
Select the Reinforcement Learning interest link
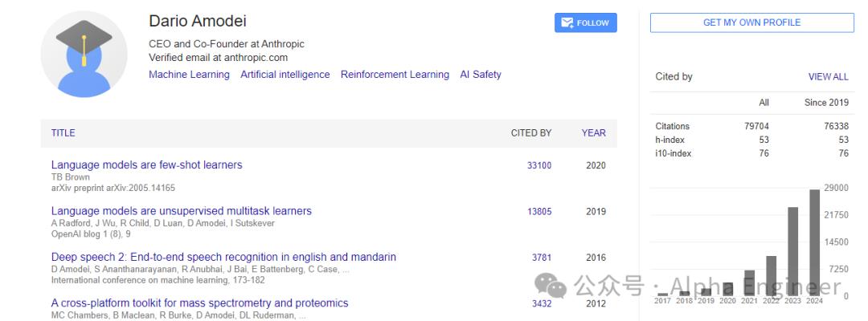395,75
